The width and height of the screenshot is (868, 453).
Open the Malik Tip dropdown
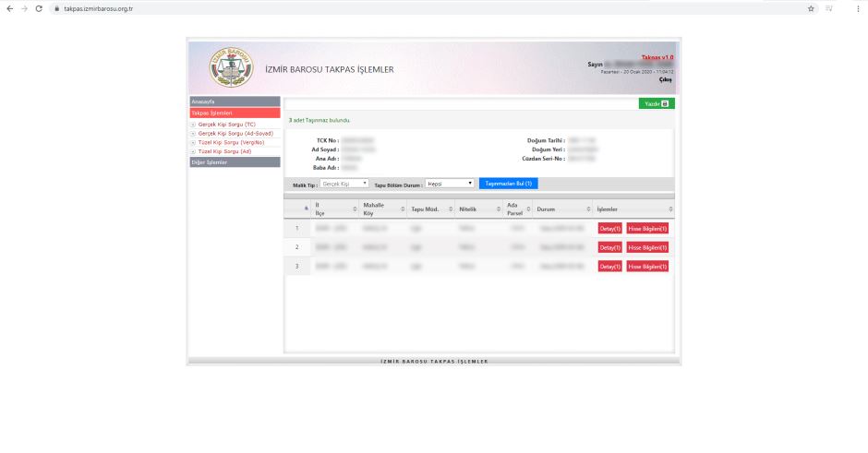click(344, 184)
